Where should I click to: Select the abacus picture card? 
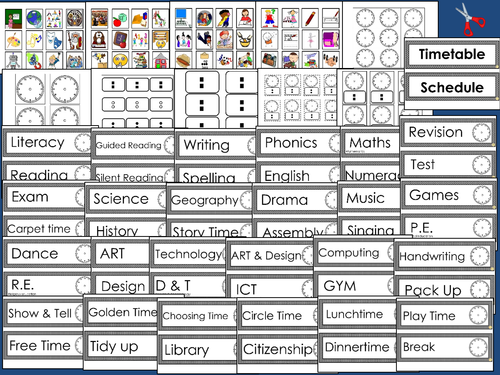click(161, 40)
